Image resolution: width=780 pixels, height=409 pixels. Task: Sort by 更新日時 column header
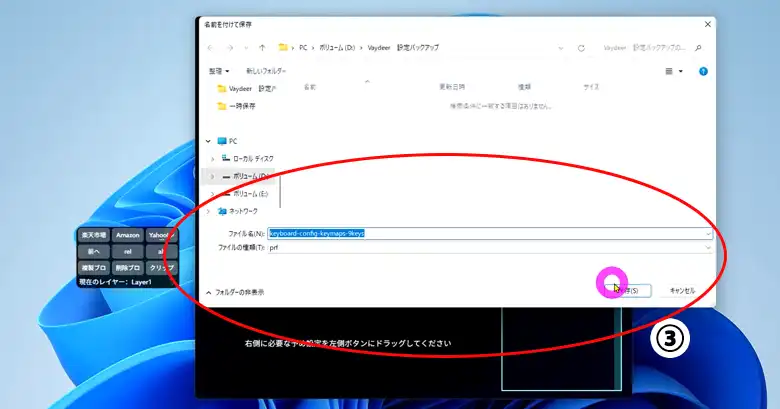click(x=452, y=87)
